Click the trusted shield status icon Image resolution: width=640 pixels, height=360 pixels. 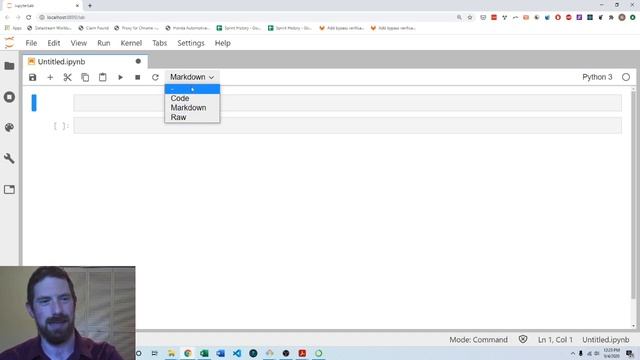tap(523, 339)
